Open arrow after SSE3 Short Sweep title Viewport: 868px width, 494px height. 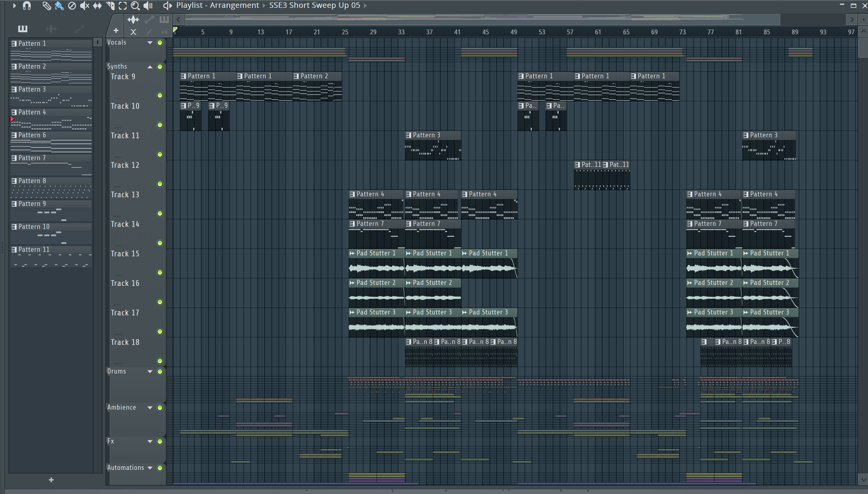(365, 5)
